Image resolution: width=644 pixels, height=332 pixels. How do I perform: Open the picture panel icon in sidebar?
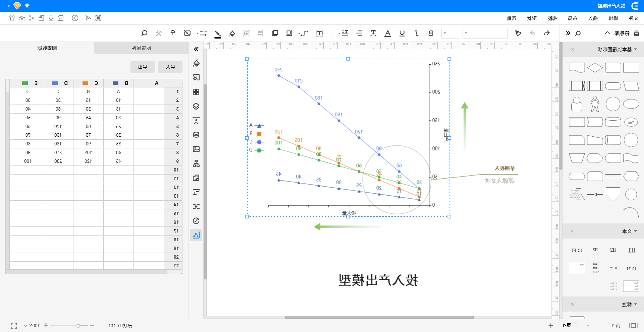(x=196, y=149)
